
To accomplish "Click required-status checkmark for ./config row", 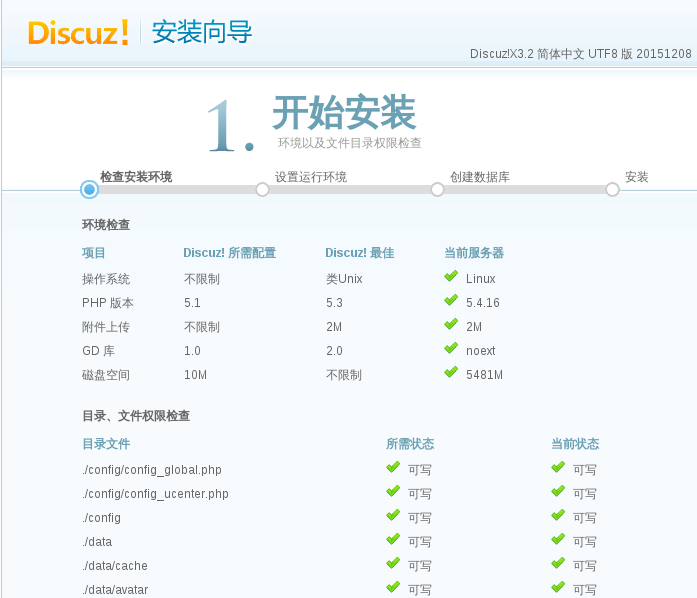I will [393, 516].
